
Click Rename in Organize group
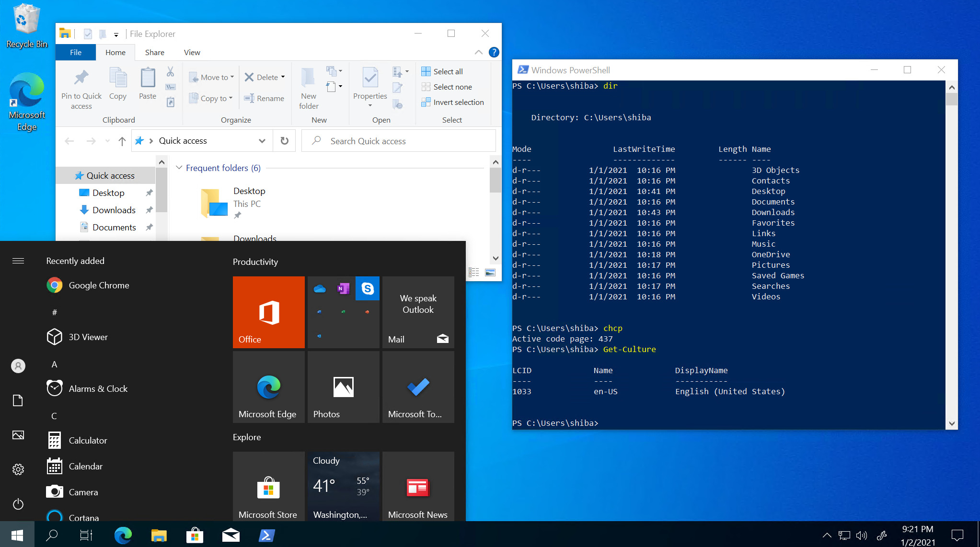pyautogui.click(x=265, y=98)
